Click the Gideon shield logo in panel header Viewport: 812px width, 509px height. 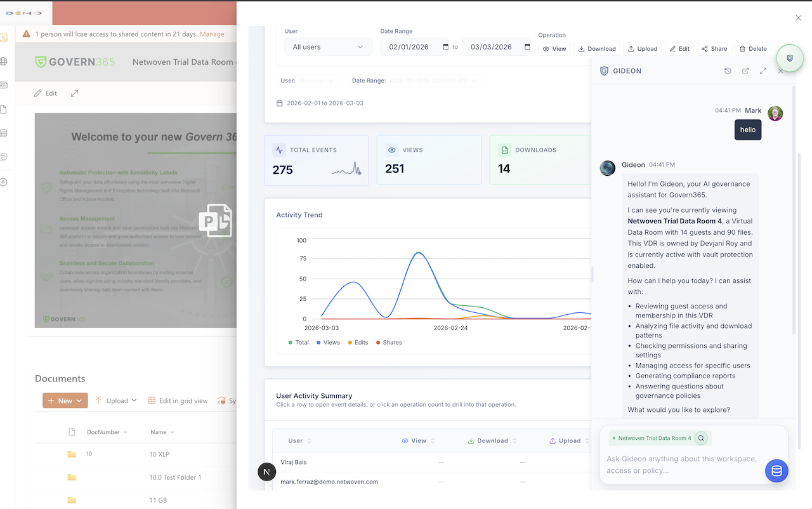tap(604, 71)
